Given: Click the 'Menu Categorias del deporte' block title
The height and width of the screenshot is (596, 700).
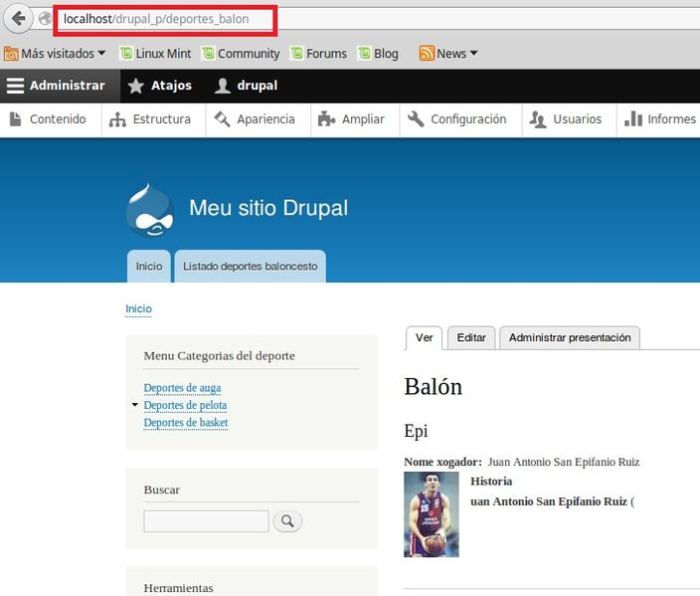Looking at the screenshot, I should (x=219, y=356).
